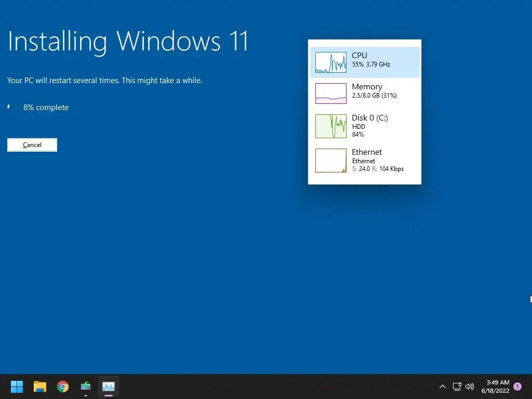Open the notification badge showing 1
Screen dimensions: 532x399
click(517, 387)
